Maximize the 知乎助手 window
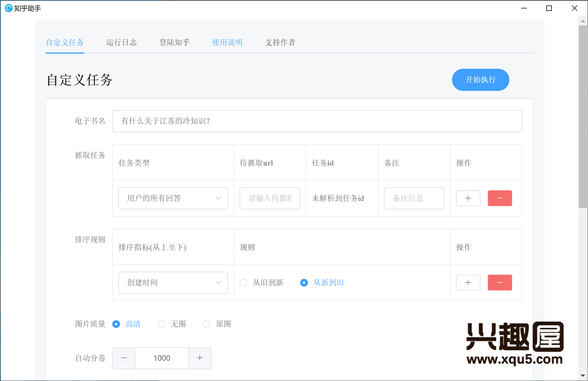 [549, 8]
